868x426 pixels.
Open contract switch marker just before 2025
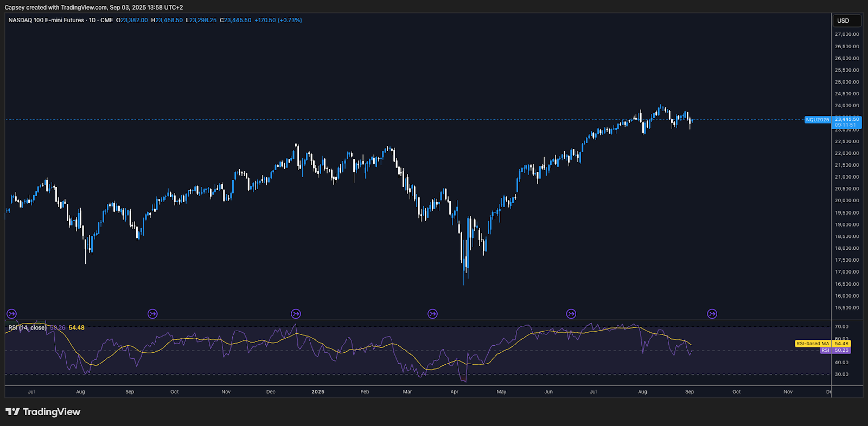point(296,314)
